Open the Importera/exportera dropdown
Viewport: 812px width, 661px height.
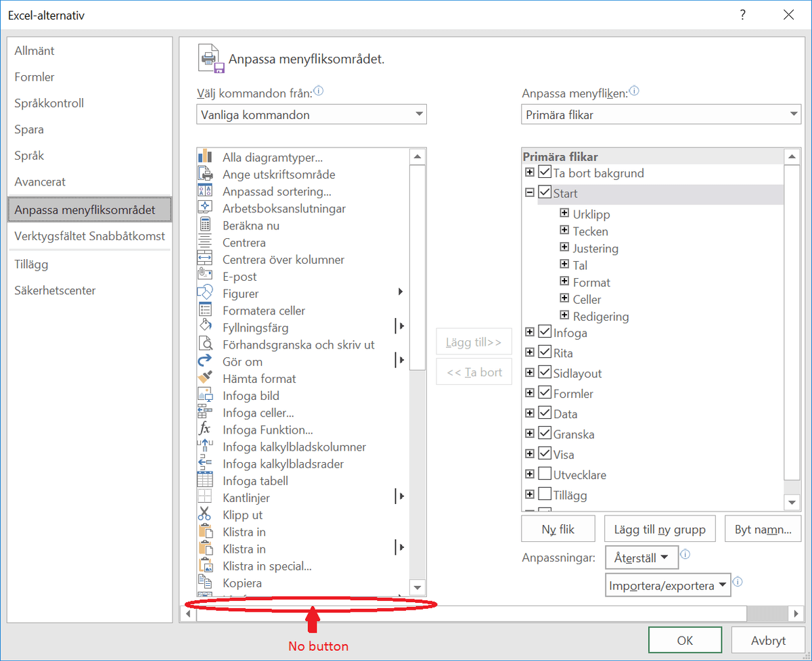tap(669, 585)
